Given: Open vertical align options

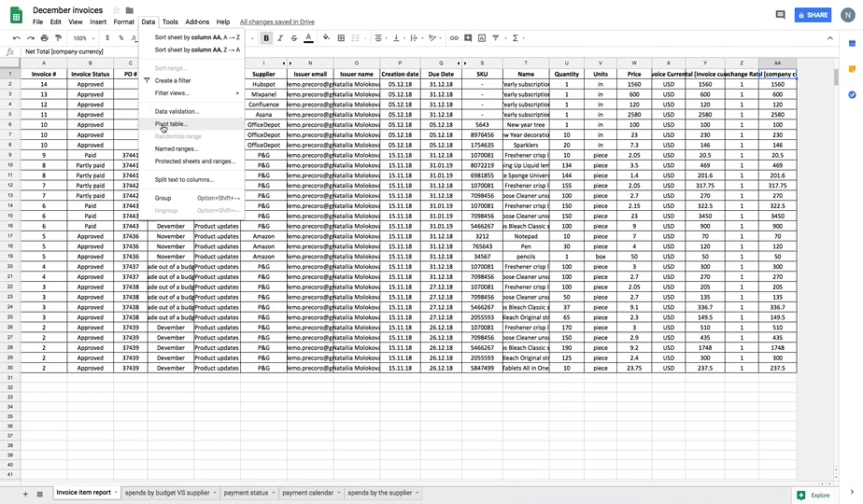Looking at the screenshot, I should (x=398, y=38).
